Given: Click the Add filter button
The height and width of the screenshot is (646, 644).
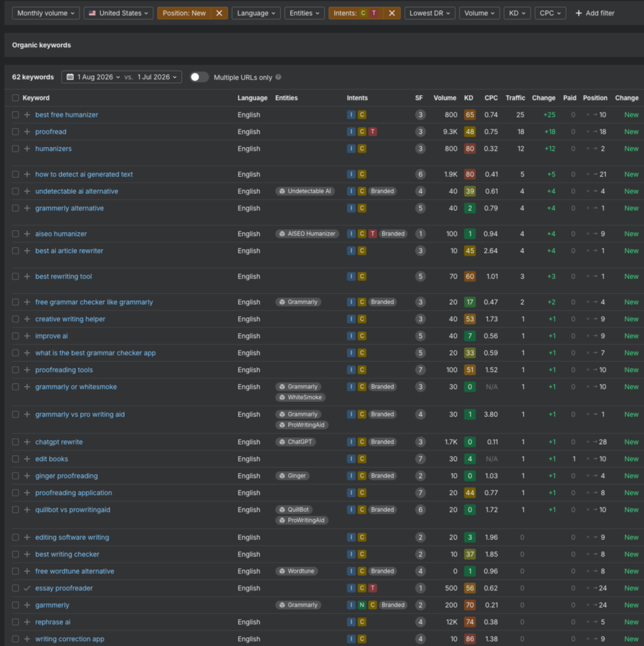Looking at the screenshot, I should coord(595,13).
